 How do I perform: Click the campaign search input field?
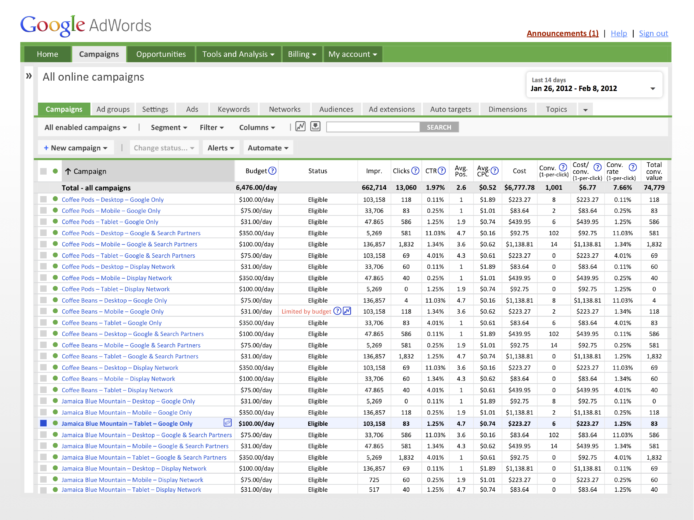tap(373, 127)
